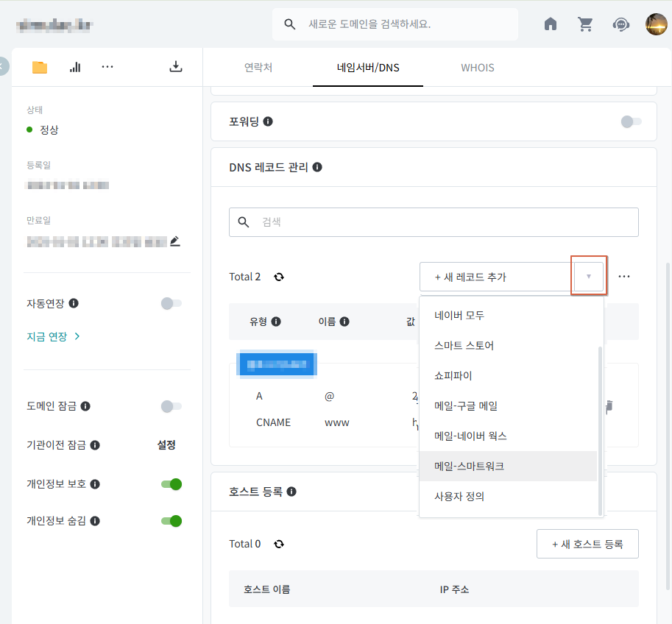The height and width of the screenshot is (624, 672).
Task: Open the shopping cart icon
Action: [x=585, y=24]
